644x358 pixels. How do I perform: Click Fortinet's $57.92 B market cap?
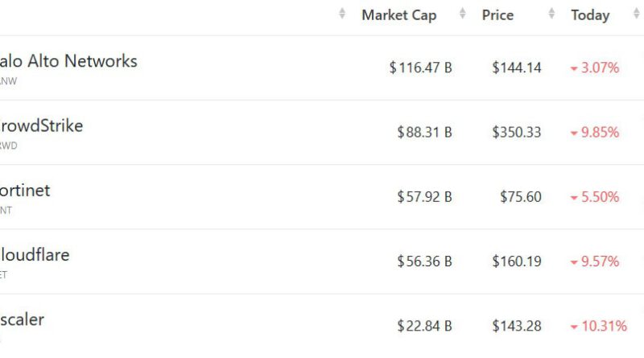424,197
